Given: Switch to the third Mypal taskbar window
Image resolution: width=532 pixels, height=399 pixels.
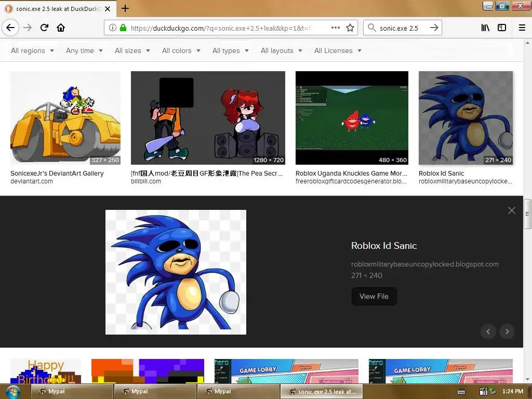Looking at the screenshot, I should tap(238, 392).
